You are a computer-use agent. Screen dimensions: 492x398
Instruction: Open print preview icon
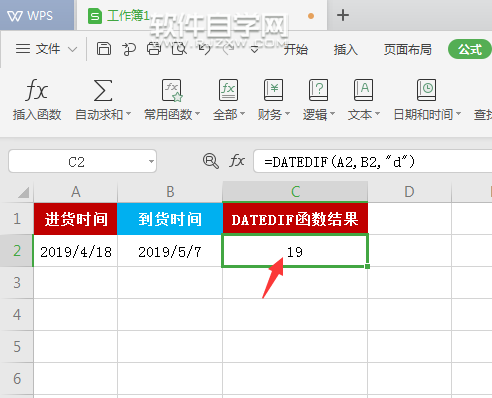coord(179,49)
